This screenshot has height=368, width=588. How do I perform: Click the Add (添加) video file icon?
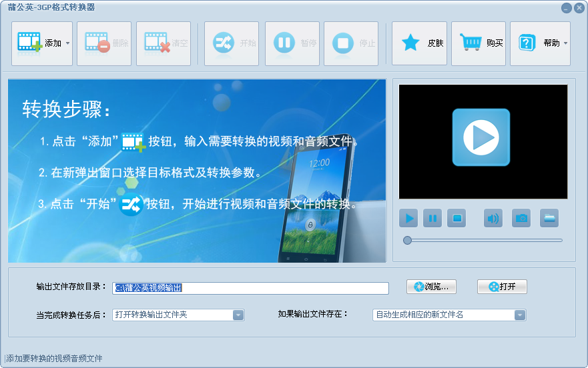tap(29, 43)
